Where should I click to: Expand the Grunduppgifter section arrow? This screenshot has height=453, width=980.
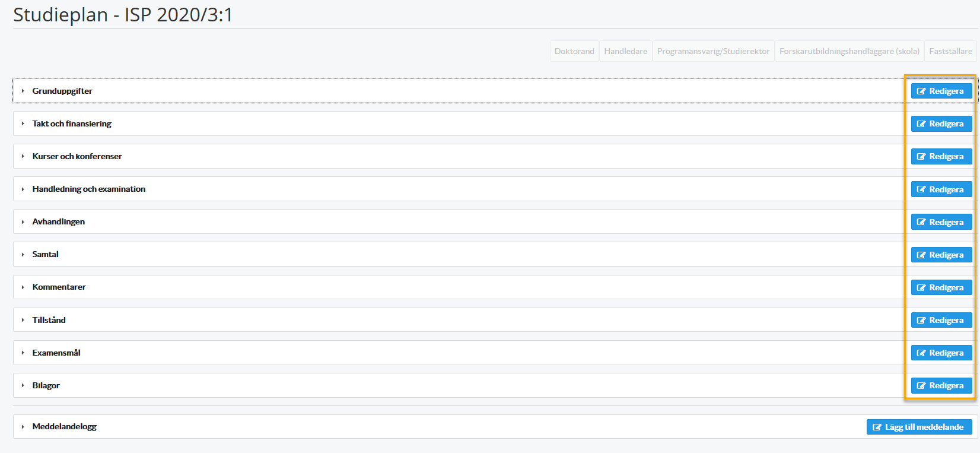(x=23, y=91)
